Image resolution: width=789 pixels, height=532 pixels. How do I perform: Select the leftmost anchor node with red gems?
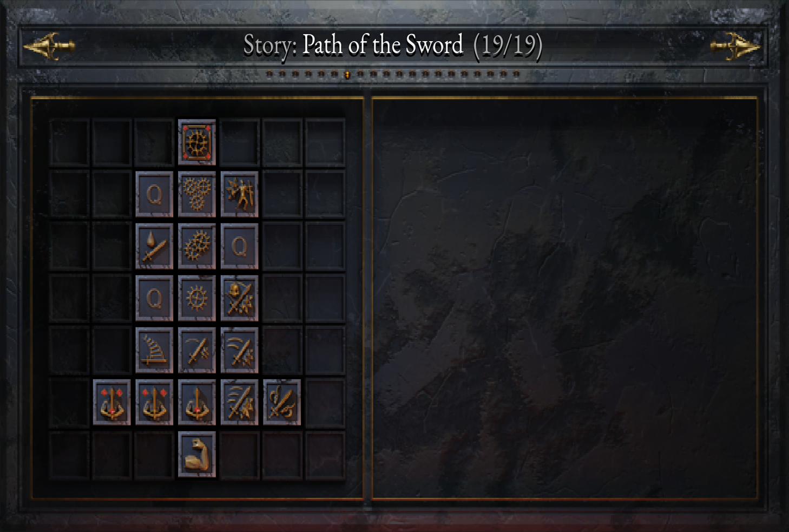(112, 402)
